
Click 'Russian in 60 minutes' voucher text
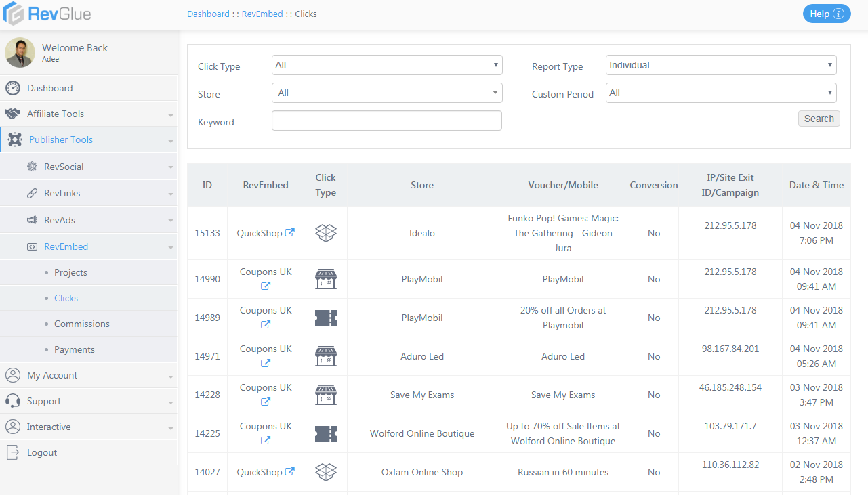click(563, 472)
